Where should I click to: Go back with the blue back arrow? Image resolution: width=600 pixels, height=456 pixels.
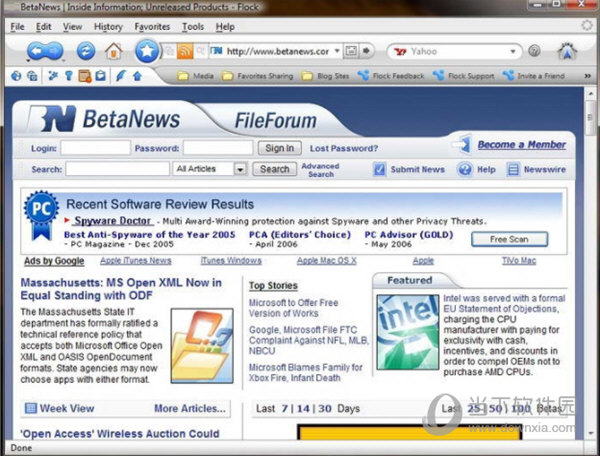pos(36,51)
